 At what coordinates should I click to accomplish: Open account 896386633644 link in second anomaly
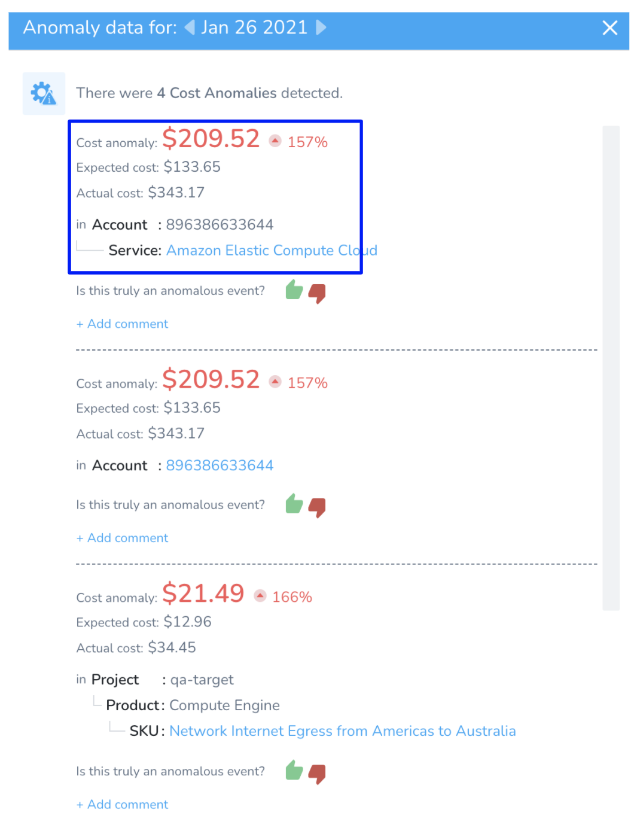coord(220,465)
